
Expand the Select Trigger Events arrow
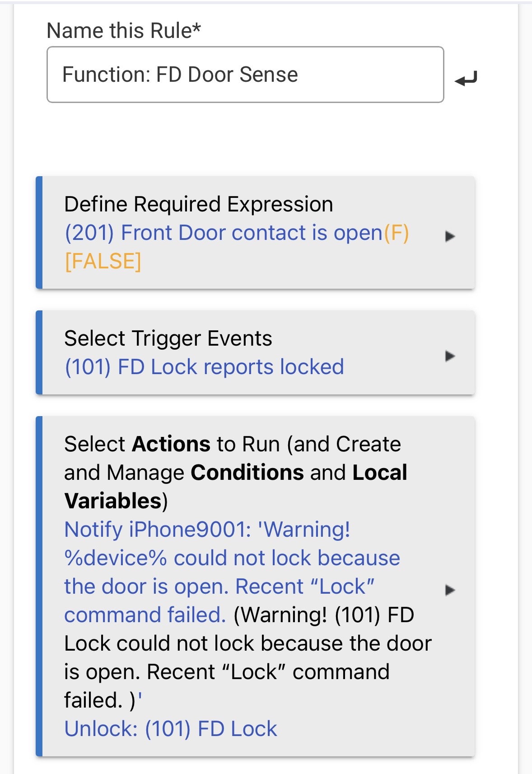point(450,356)
